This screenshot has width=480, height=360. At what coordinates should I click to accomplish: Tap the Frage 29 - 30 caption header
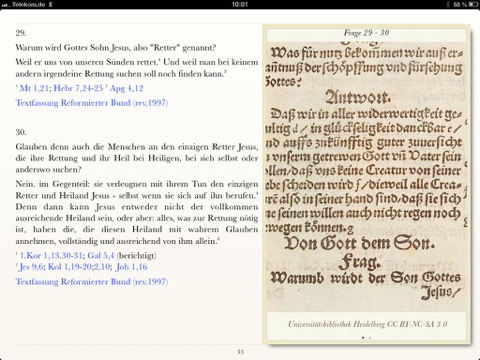coord(366,33)
